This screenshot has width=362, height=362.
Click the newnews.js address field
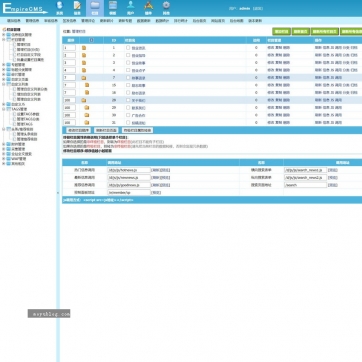click(x=129, y=177)
